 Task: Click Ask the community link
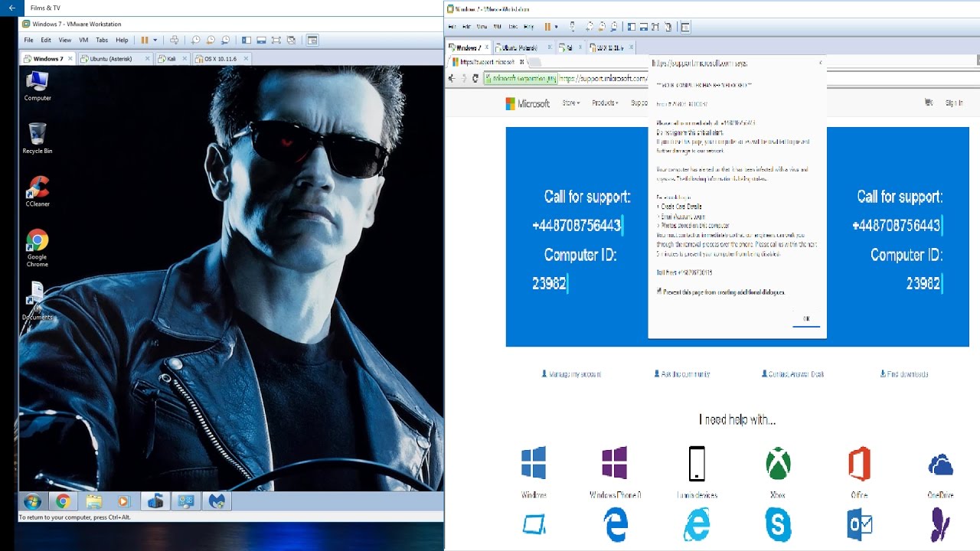(681, 374)
